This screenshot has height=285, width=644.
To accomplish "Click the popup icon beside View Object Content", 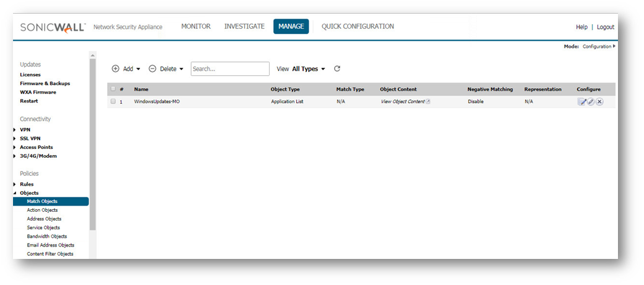I will click(x=428, y=102).
